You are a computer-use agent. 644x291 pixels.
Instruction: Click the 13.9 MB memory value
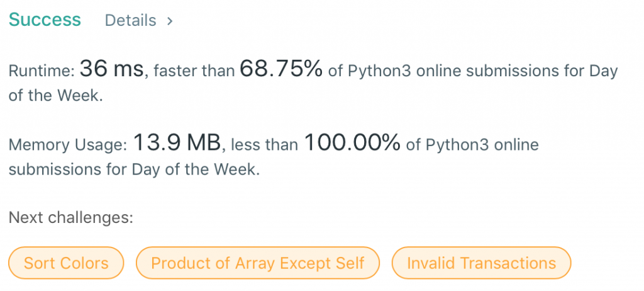click(x=177, y=145)
